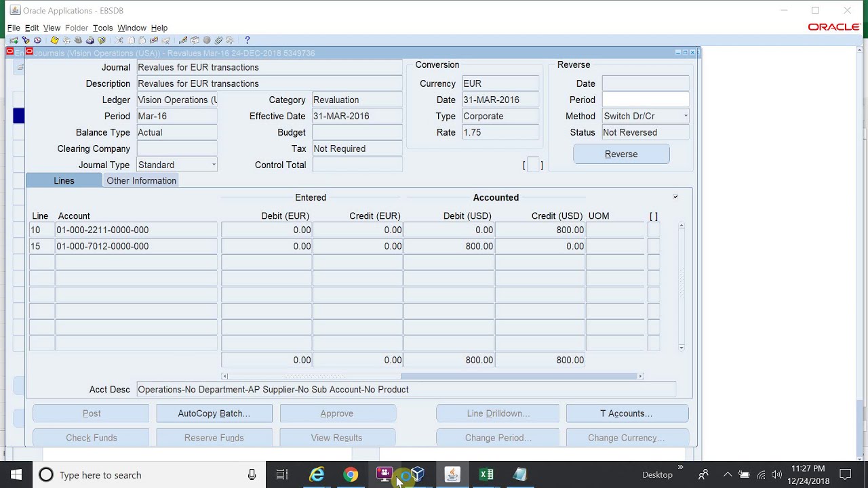Click the View Results button
The width and height of the screenshot is (868, 488).
pyautogui.click(x=337, y=438)
